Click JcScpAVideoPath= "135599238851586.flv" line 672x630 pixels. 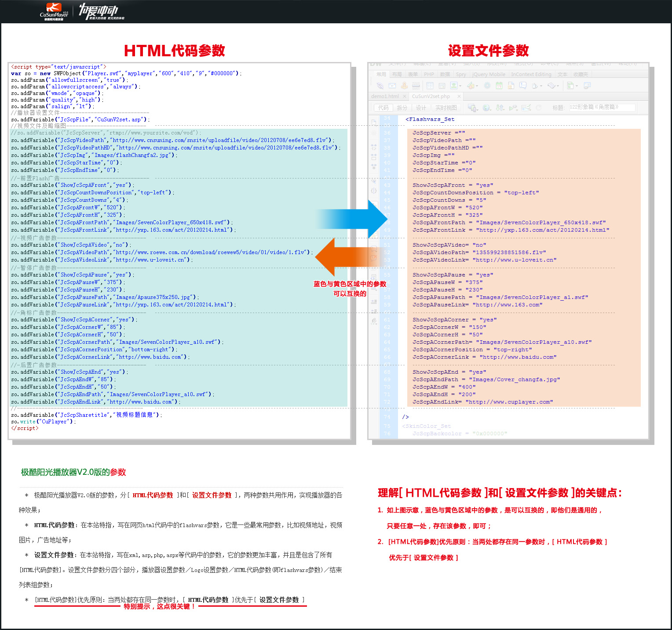point(479,252)
